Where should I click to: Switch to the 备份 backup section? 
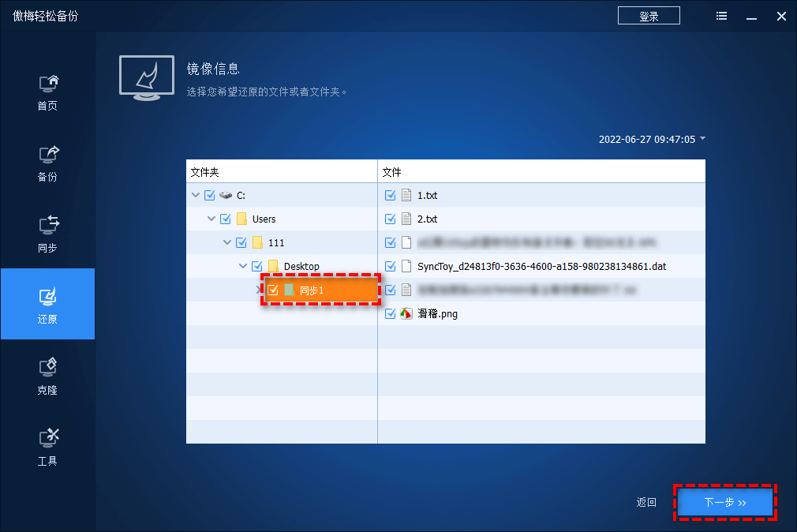47,162
